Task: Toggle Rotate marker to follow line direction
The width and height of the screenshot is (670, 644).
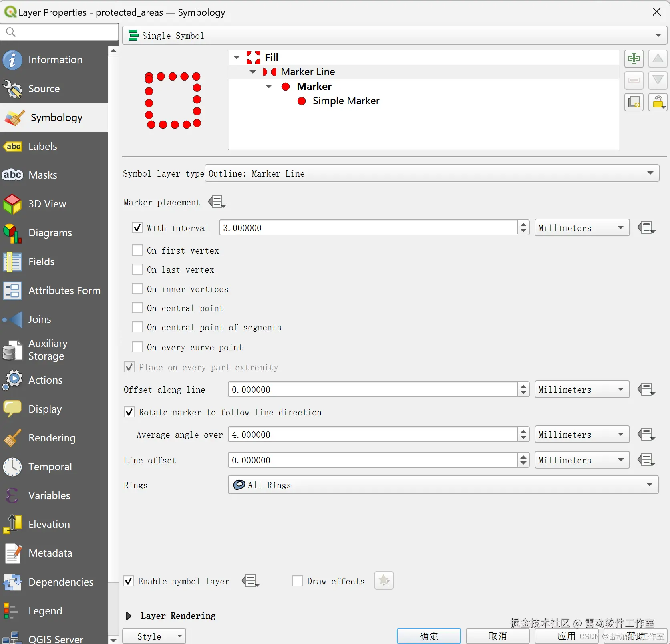Action: [x=129, y=412]
